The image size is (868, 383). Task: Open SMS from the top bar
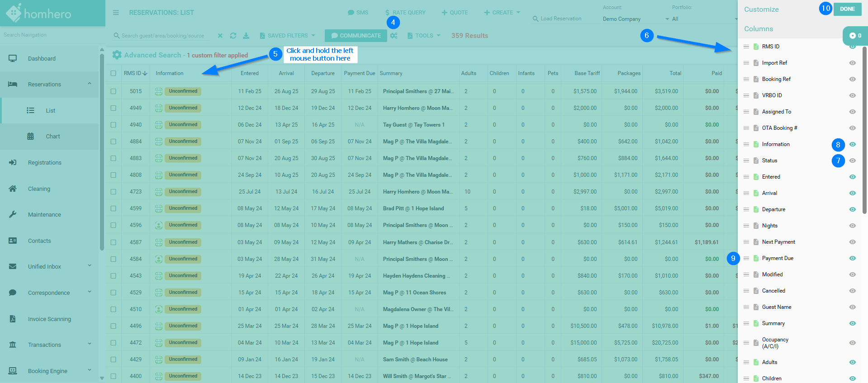tap(358, 13)
